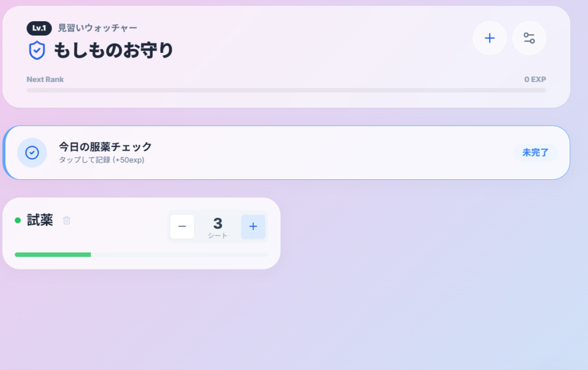Click the green 試薬 stock bar

pyautogui.click(x=53, y=255)
